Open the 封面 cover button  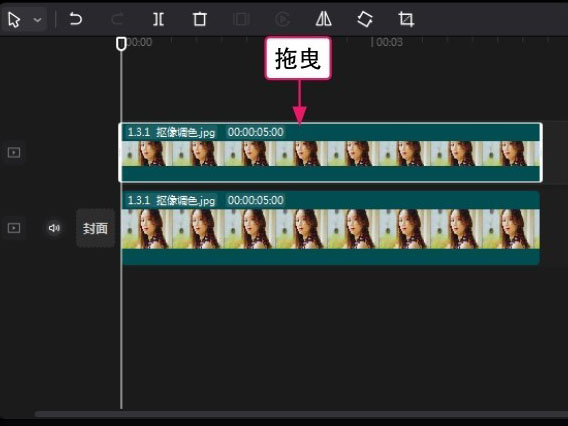click(96, 228)
